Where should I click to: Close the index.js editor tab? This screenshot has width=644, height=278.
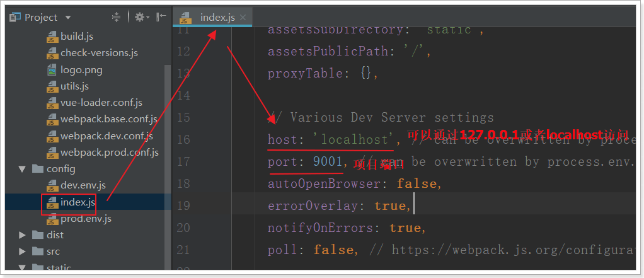(x=243, y=18)
